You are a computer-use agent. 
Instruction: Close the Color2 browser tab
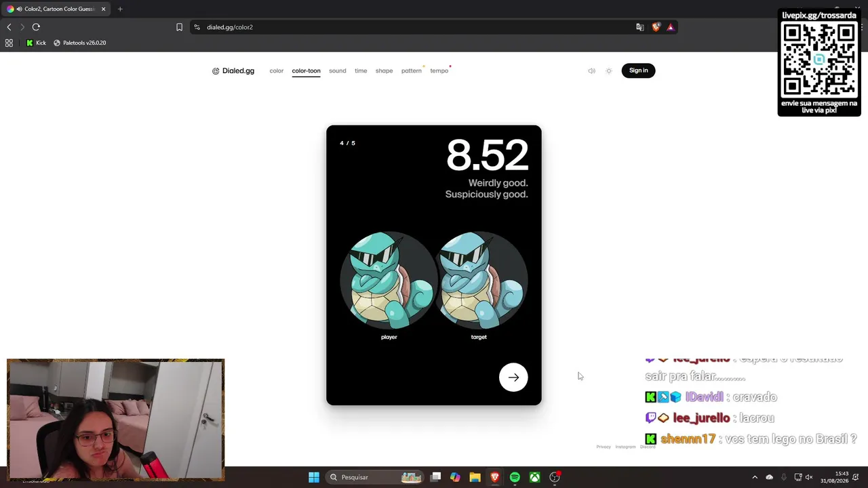[x=104, y=9]
